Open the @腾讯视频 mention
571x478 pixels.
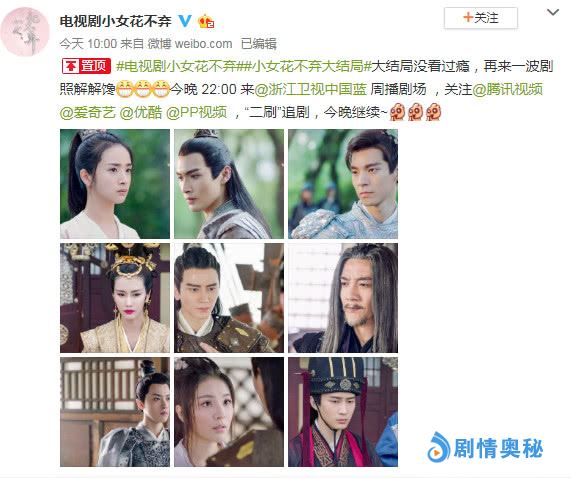coord(507,89)
